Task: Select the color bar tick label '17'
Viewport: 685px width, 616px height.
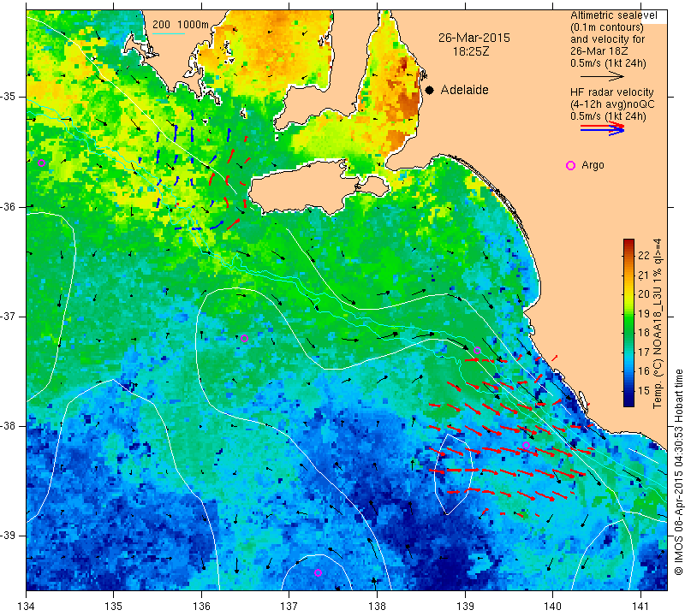Action: tap(644, 352)
